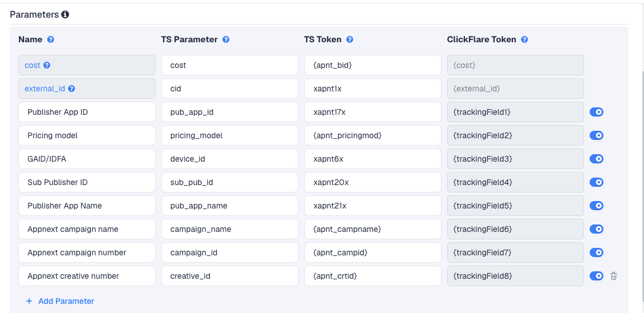This screenshot has height=313, width=644.
Task: Click the {trackingField4} ClickFlare Token field
Action: (515, 182)
